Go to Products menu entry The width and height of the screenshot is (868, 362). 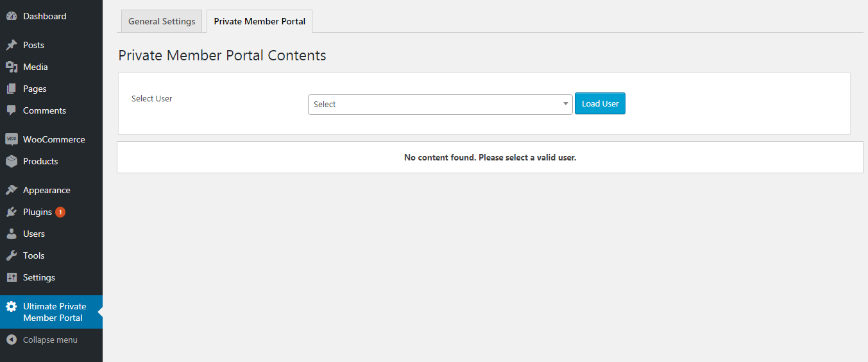pos(51,161)
